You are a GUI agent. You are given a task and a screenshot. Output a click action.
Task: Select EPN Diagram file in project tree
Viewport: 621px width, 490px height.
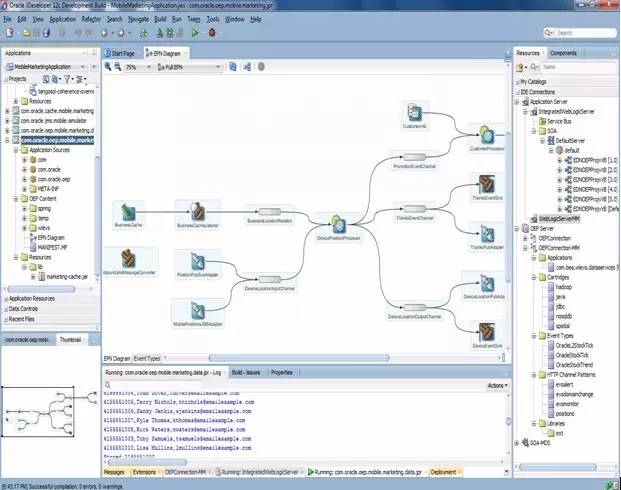(x=47, y=238)
